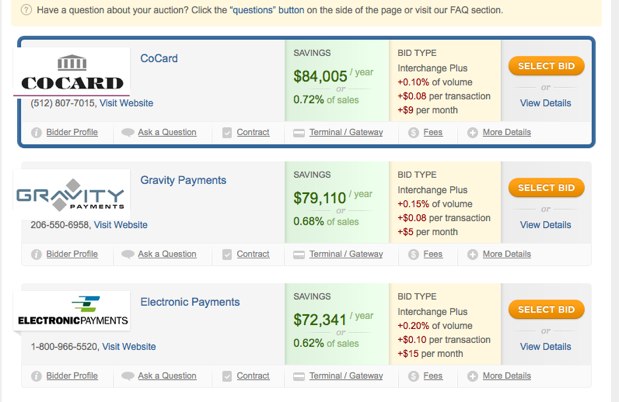Open Fees tab for Electronic Payments

[x=432, y=376]
